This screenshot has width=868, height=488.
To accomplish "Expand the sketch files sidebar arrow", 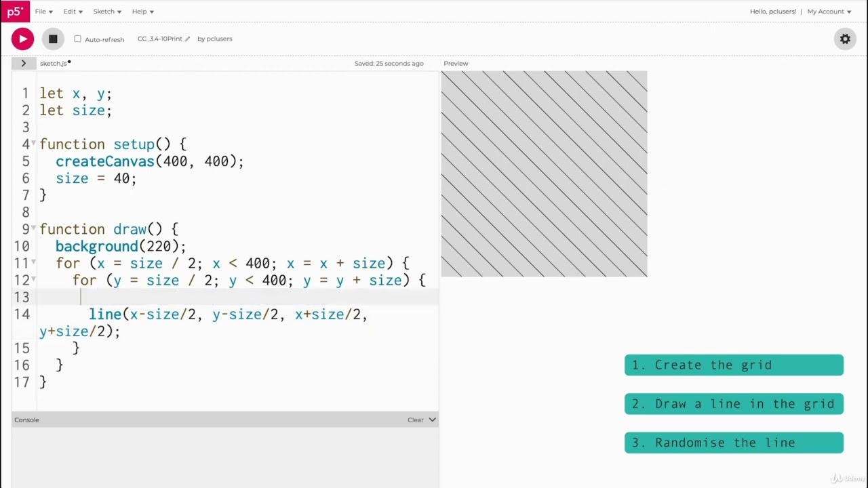I will point(23,63).
